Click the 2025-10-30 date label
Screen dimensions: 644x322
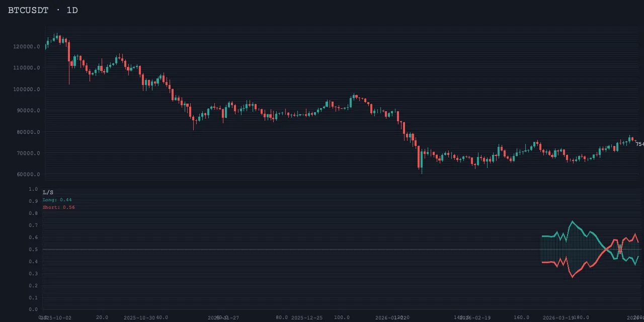139,318
